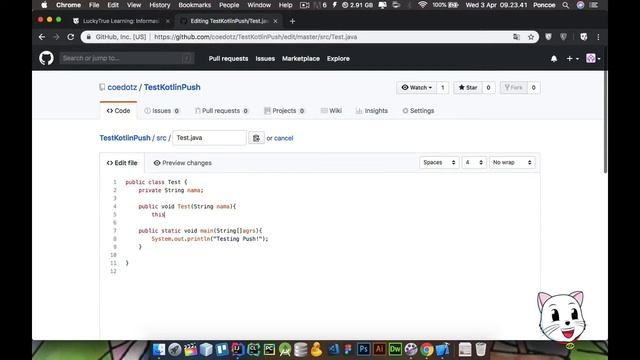Image resolution: width=640 pixels, height=360 pixels.
Task: Switch to LuckyTrue Learning browser tab
Action: (x=121, y=21)
